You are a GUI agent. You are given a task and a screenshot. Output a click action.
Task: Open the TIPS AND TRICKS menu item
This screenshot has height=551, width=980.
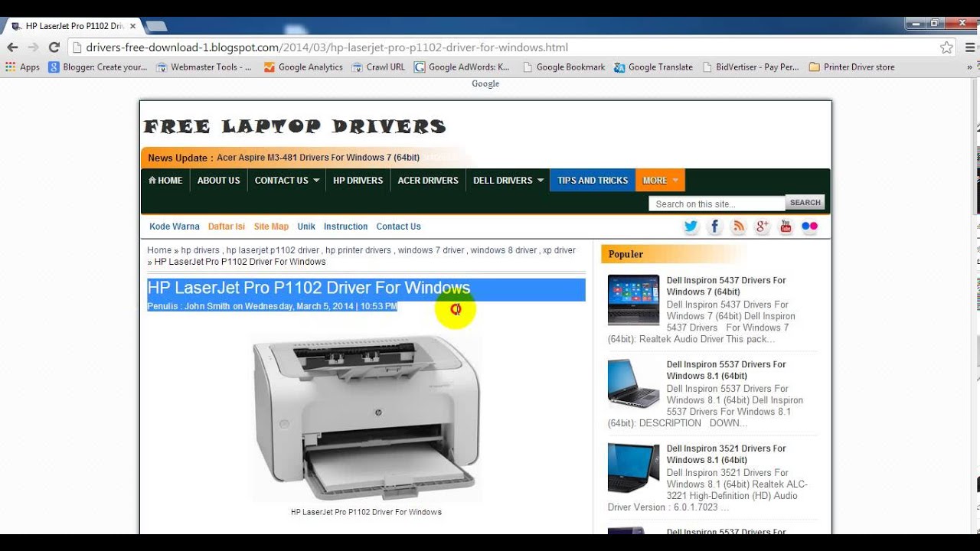593,181
